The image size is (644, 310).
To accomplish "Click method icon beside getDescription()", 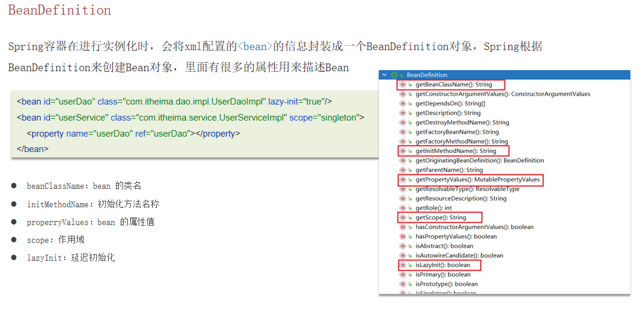I will (x=403, y=113).
